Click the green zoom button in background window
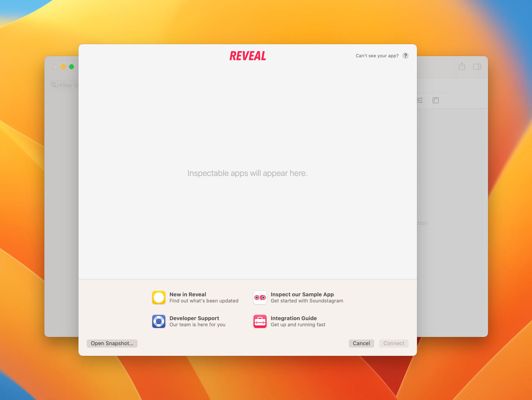This screenshot has width=532, height=400. 71,67
